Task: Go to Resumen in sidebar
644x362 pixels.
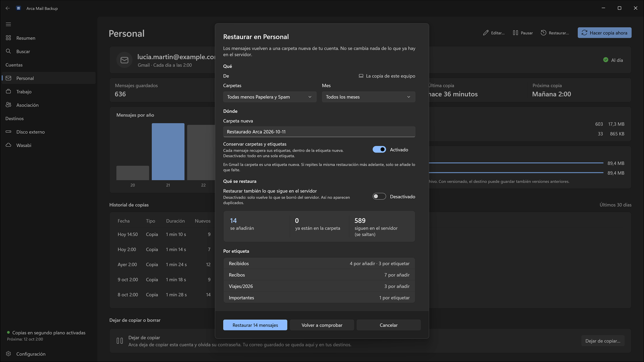Action: [49, 38]
